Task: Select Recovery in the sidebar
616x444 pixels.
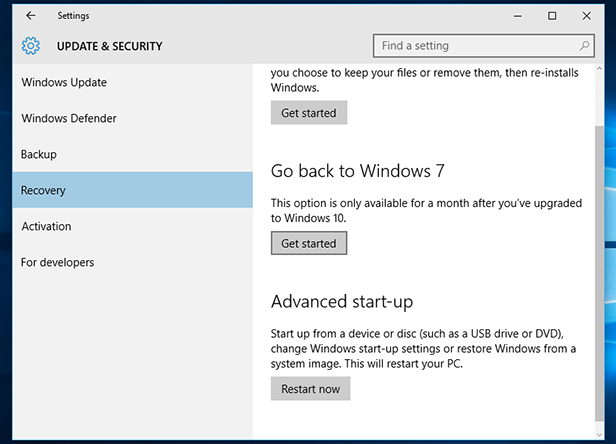Action: coord(132,190)
